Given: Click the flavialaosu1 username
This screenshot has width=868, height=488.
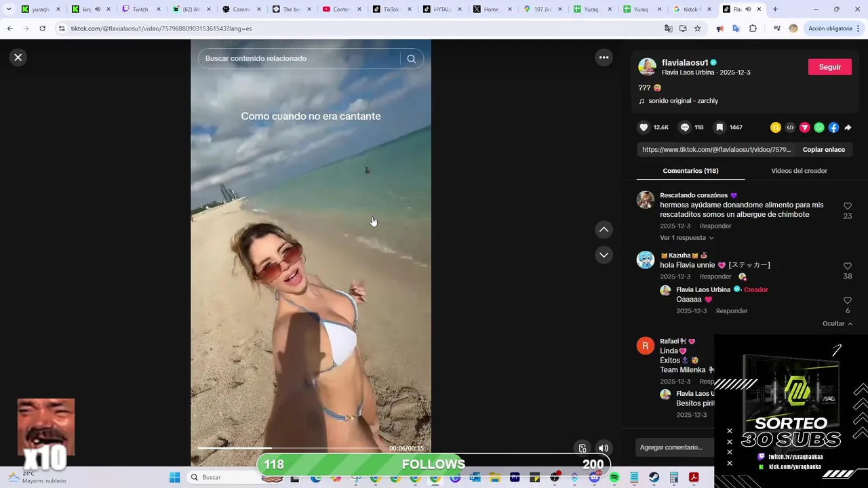Looking at the screenshot, I should point(685,62).
